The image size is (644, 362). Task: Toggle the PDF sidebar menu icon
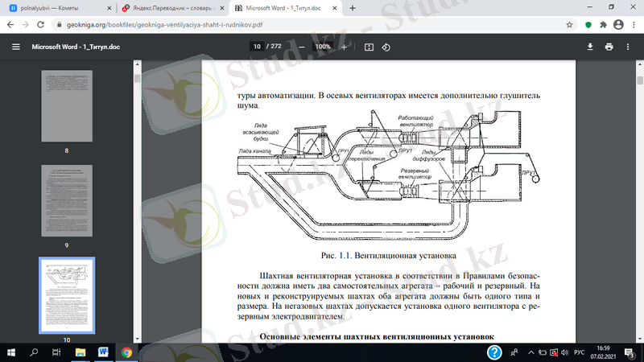point(15,47)
